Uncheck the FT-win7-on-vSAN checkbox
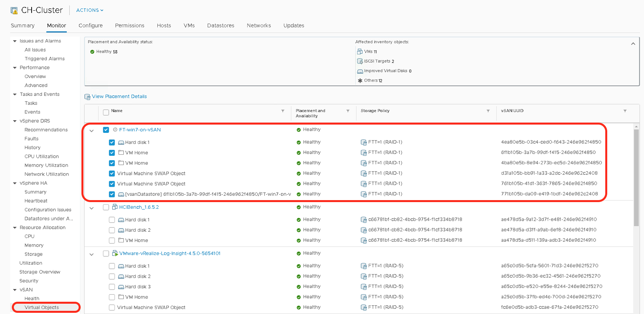Viewport: 644px width, 314px height. [x=106, y=130]
